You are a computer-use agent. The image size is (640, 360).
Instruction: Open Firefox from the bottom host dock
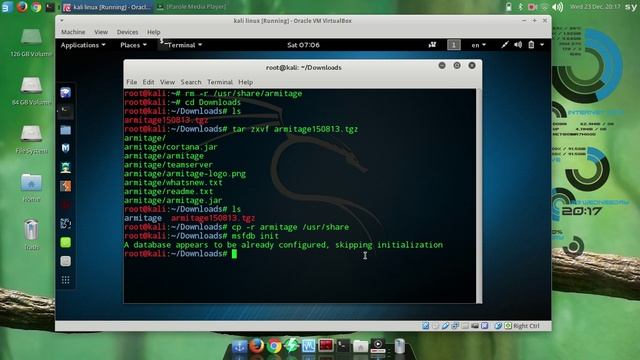click(x=257, y=346)
